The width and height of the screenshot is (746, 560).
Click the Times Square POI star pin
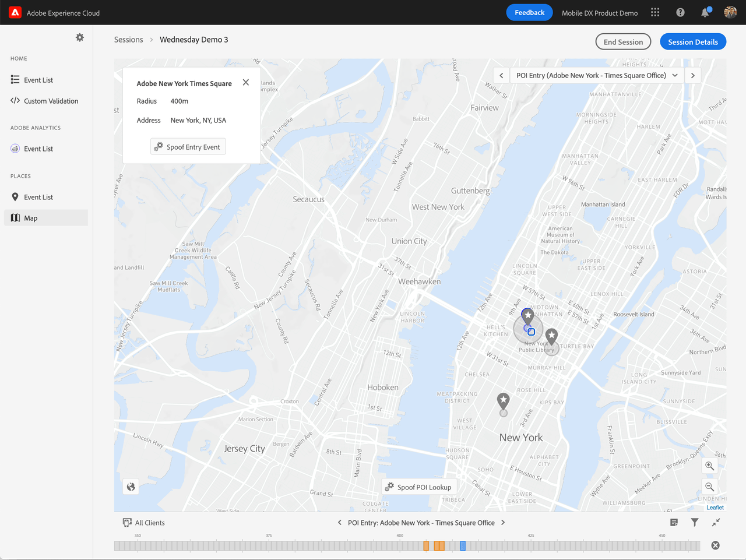point(527,316)
